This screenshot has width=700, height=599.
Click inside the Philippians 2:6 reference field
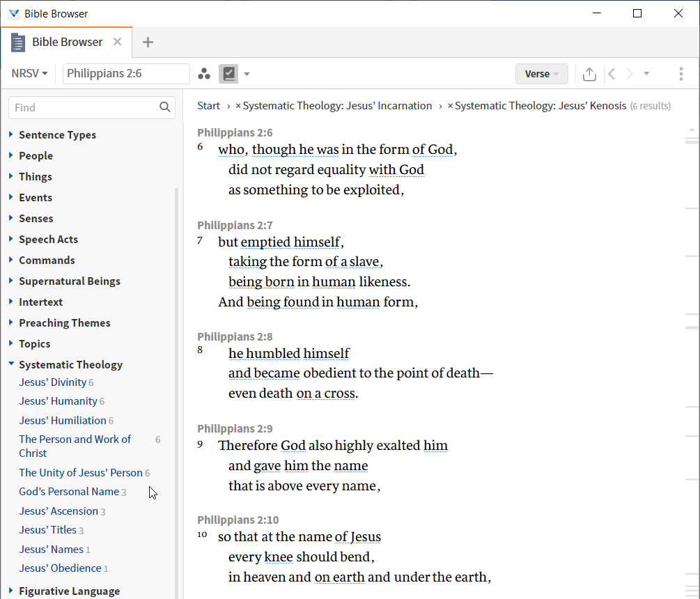coord(125,73)
